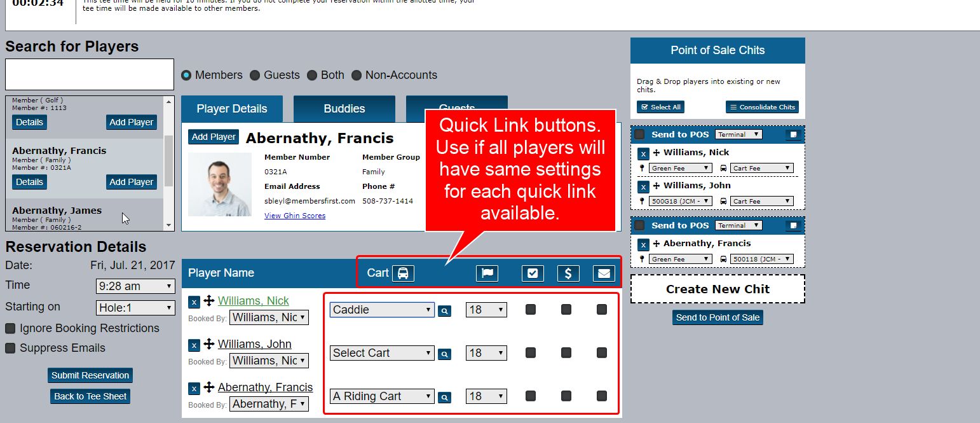980x423 pixels.
Task: Open the Select Cart dropdown for Williams, John
Action: click(382, 353)
